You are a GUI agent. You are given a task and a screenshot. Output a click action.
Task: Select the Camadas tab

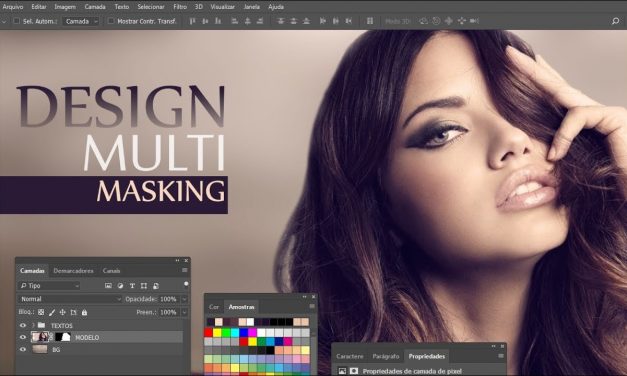point(32,271)
